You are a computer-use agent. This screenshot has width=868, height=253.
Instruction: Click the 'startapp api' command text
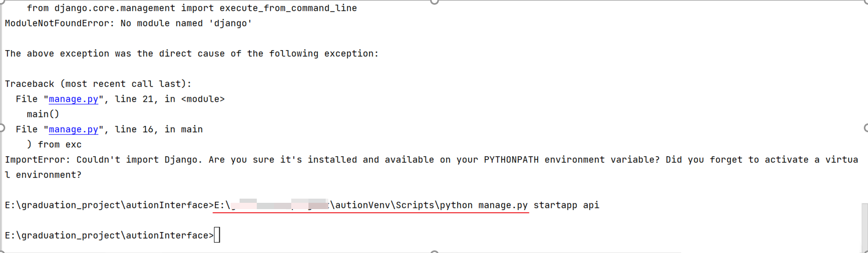(x=566, y=205)
